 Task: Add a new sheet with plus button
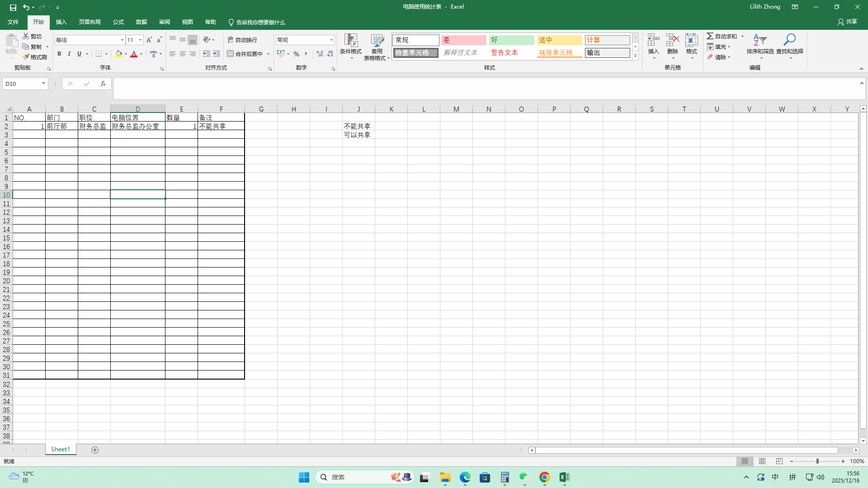tap(95, 450)
